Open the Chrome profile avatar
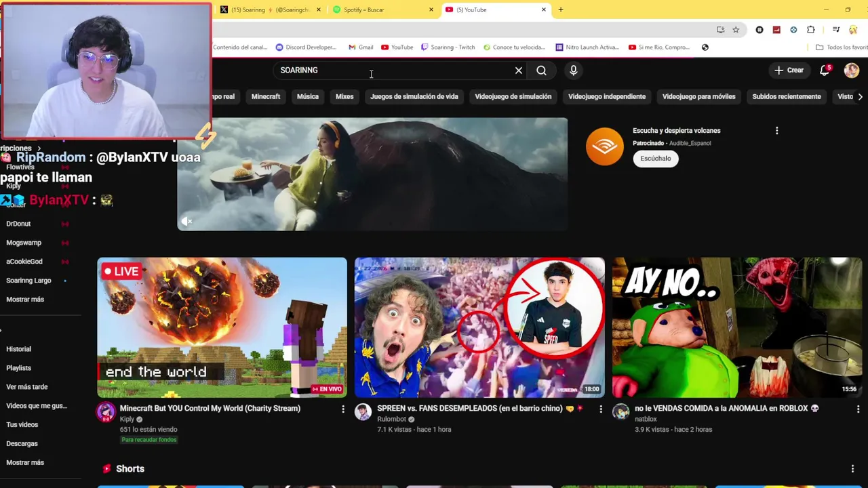This screenshot has height=488, width=868. coord(853,30)
